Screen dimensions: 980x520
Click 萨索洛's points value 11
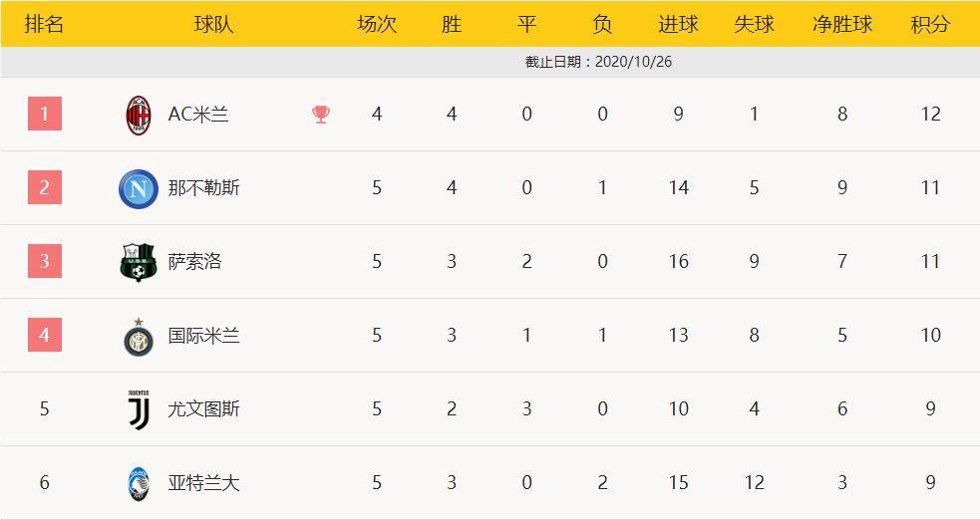pyautogui.click(x=930, y=261)
